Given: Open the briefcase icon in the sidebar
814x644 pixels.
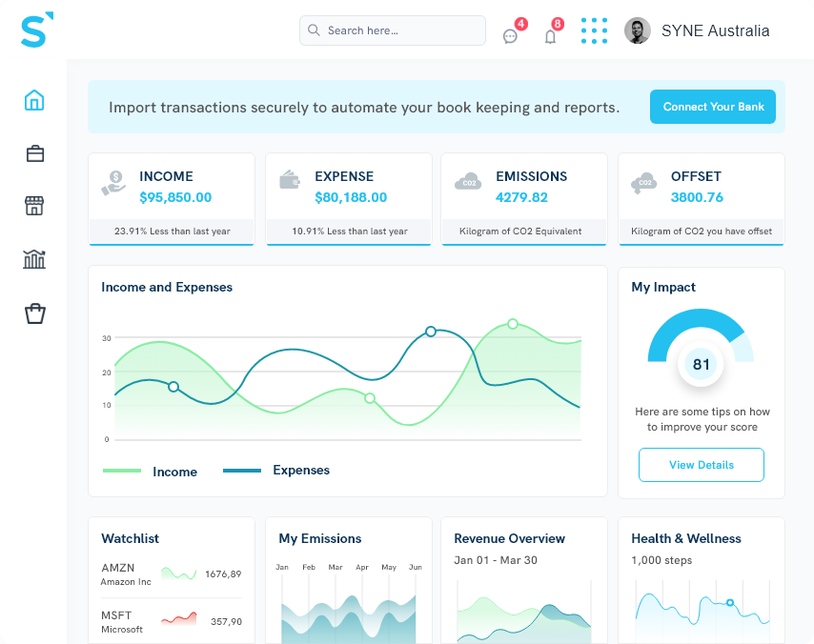Looking at the screenshot, I should pos(35,153).
